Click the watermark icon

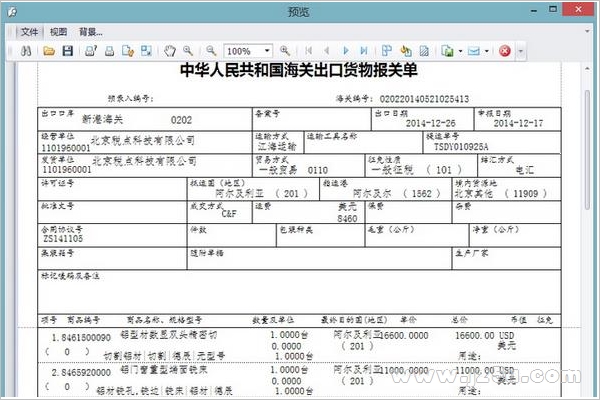[424, 51]
